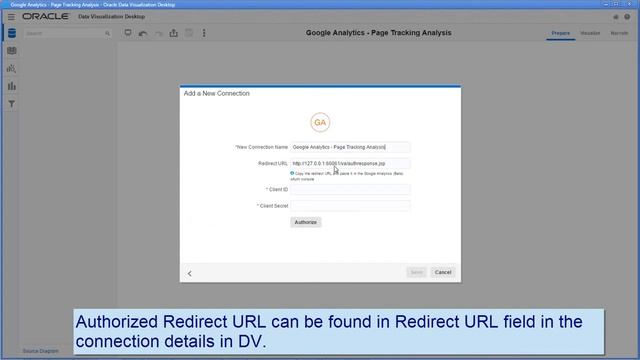
Task: Click the Client ID input field
Action: 350,189
